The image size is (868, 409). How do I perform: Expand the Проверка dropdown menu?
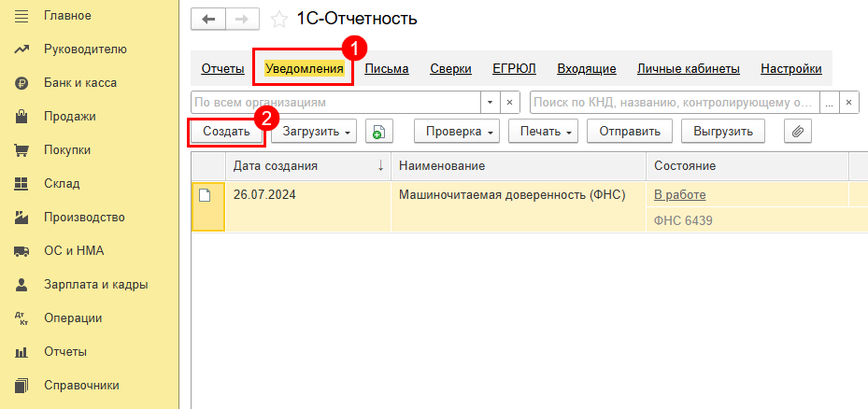coord(456,132)
